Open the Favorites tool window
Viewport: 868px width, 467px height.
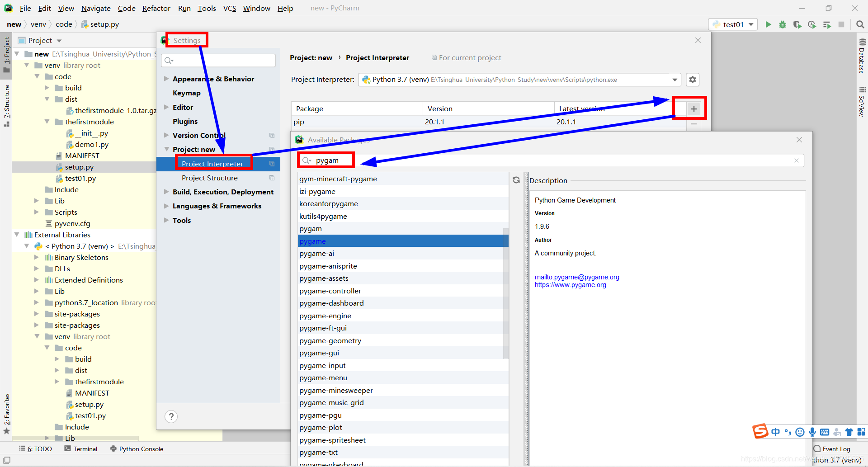coord(6,414)
